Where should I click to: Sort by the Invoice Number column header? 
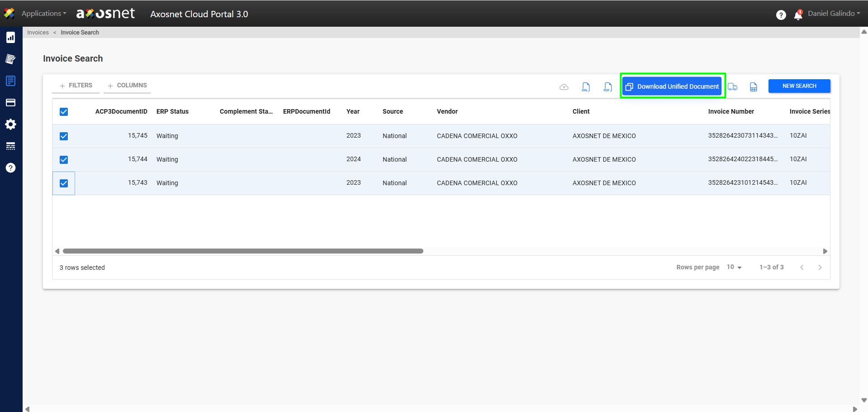(731, 111)
